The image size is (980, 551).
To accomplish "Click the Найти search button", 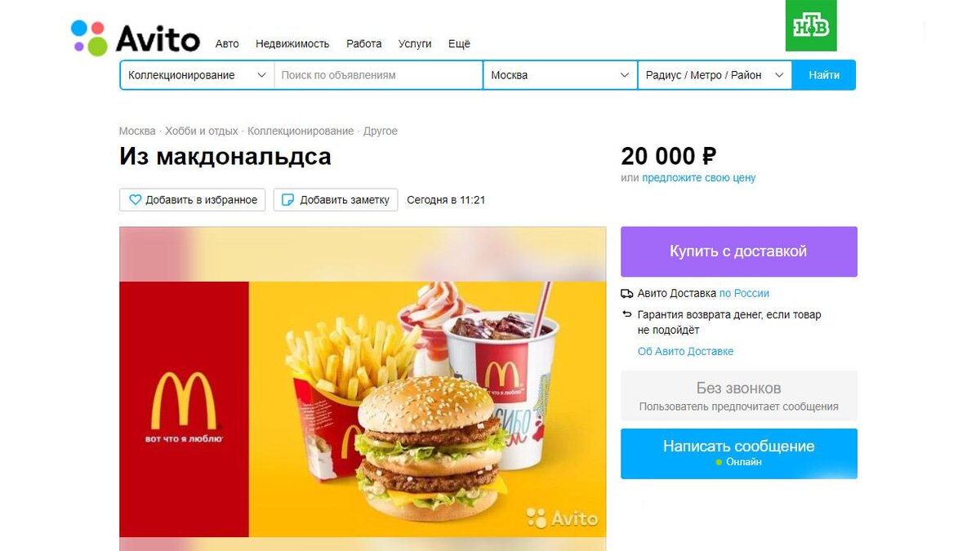I will click(x=824, y=75).
